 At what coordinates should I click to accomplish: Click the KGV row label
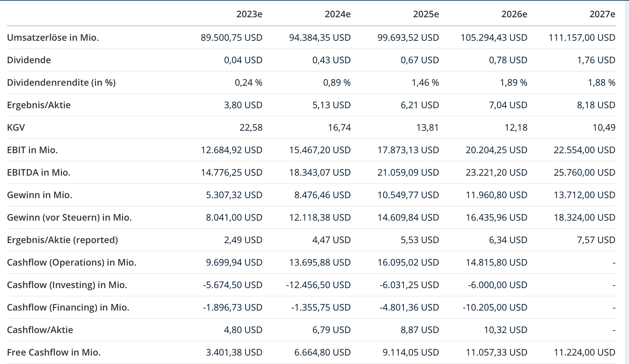pyautogui.click(x=16, y=127)
